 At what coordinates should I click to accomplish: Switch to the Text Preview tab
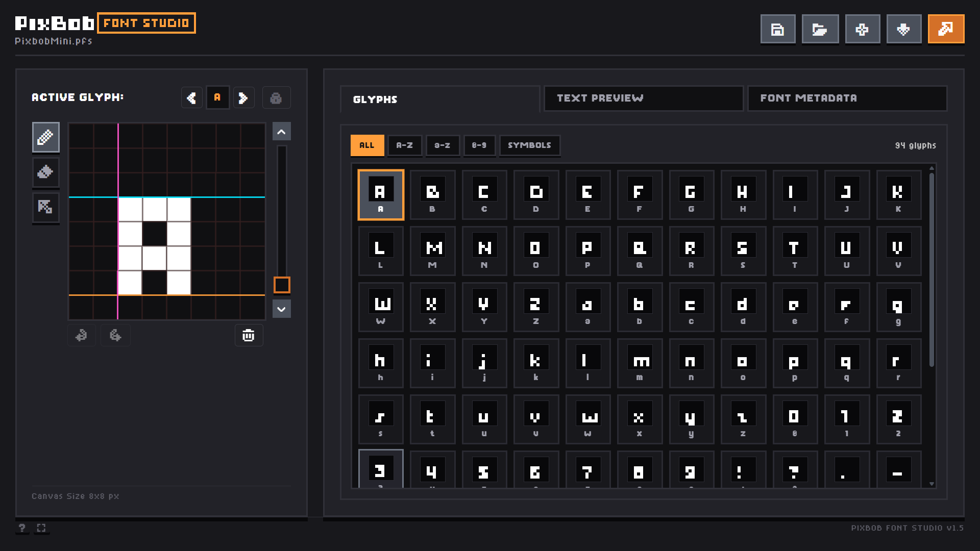(x=643, y=98)
